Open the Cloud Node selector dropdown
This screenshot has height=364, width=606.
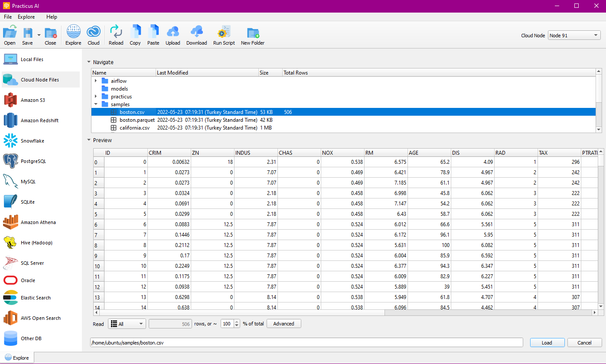coord(574,35)
